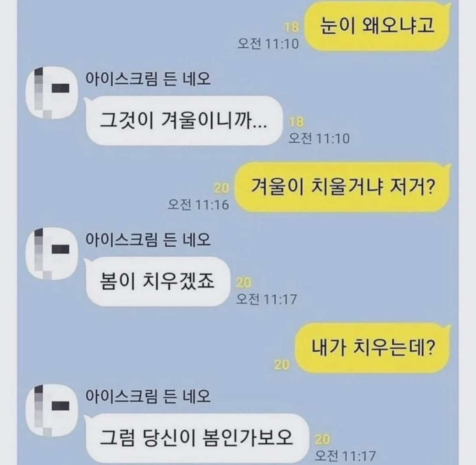Select the yellow bubble 눈이 왜오냐고
This screenshot has width=476, height=465.
tap(378, 26)
